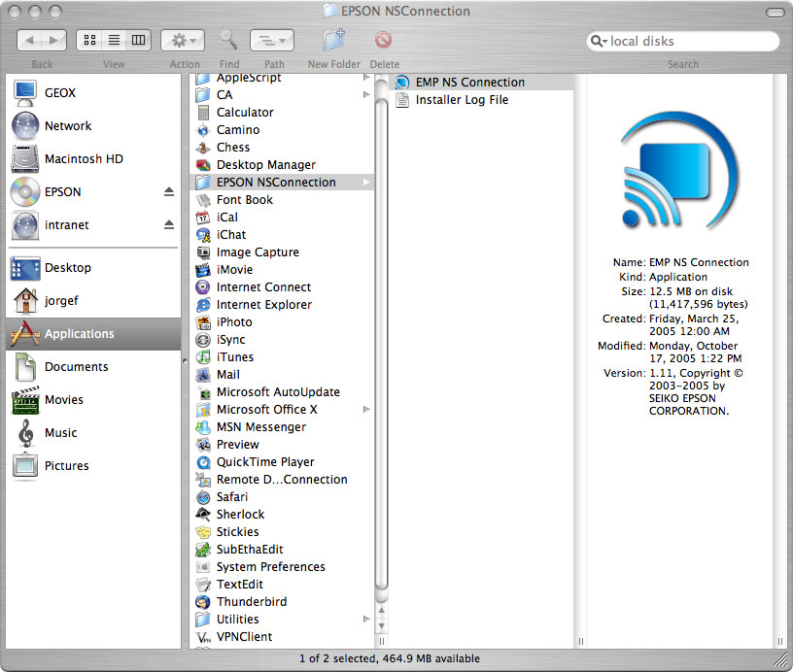Image resolution: width=793 pixels, height=672 pixels.
Task: Select Thunderbird application
Action: [x=282, y=602]
